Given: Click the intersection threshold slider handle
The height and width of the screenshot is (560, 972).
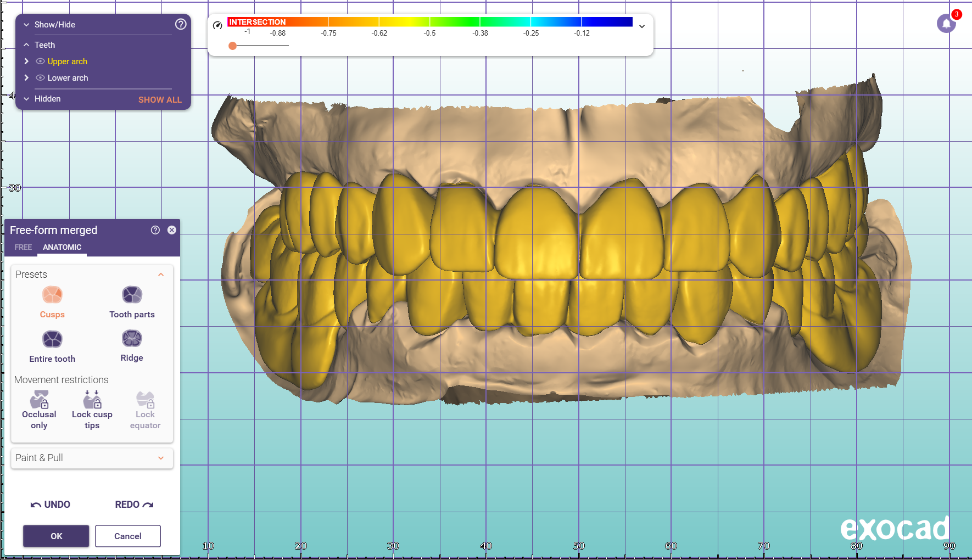Looking at the screenshot, I should [233, 46].
